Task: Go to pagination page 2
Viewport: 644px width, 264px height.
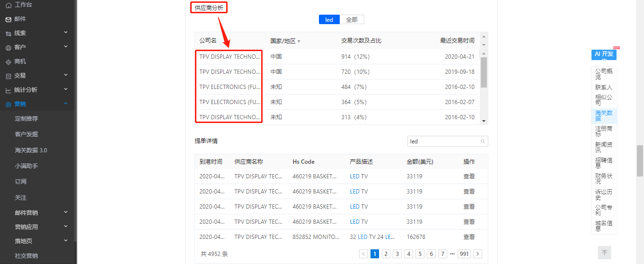Action: pyautogui.click(x=386, y=254)
